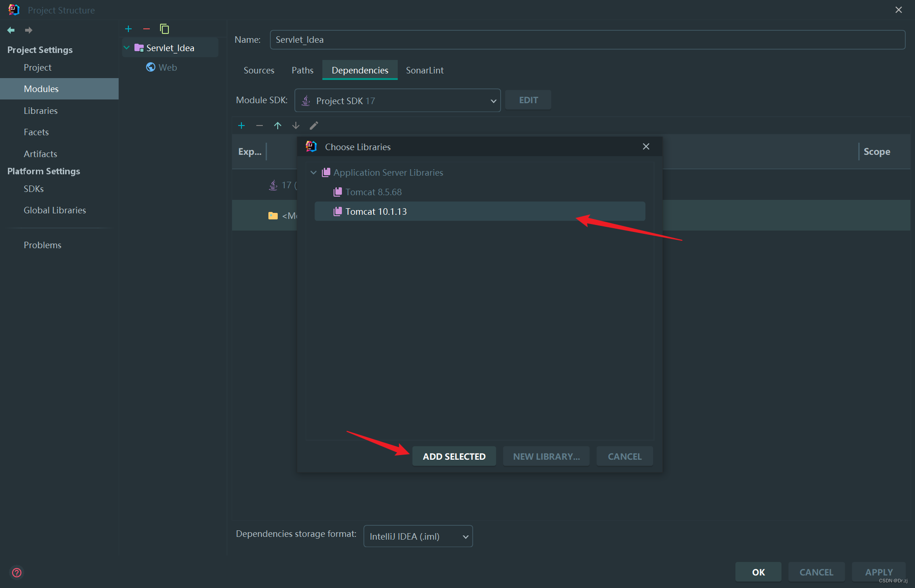Select Modules in the sidebar
Viewport: 915px width, 588px height.
click(59, 89)
